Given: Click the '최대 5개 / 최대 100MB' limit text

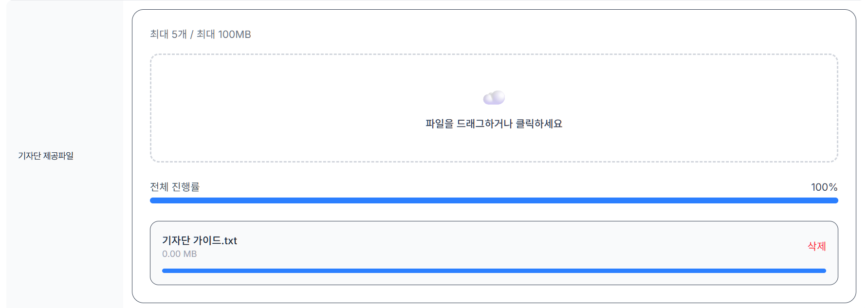Looking at the screenshot, I should click(x=200, y=34).
